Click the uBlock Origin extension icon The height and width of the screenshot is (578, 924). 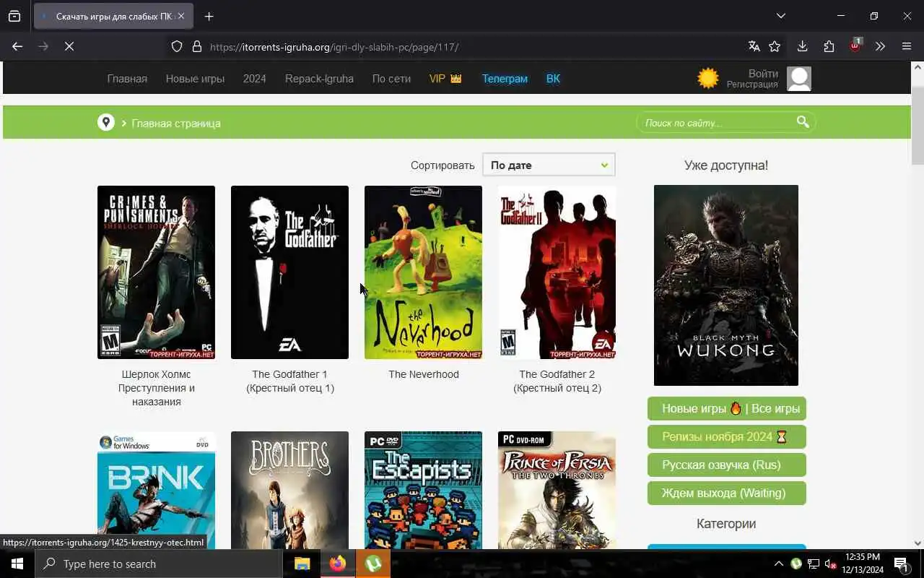[x=855, y=46]
